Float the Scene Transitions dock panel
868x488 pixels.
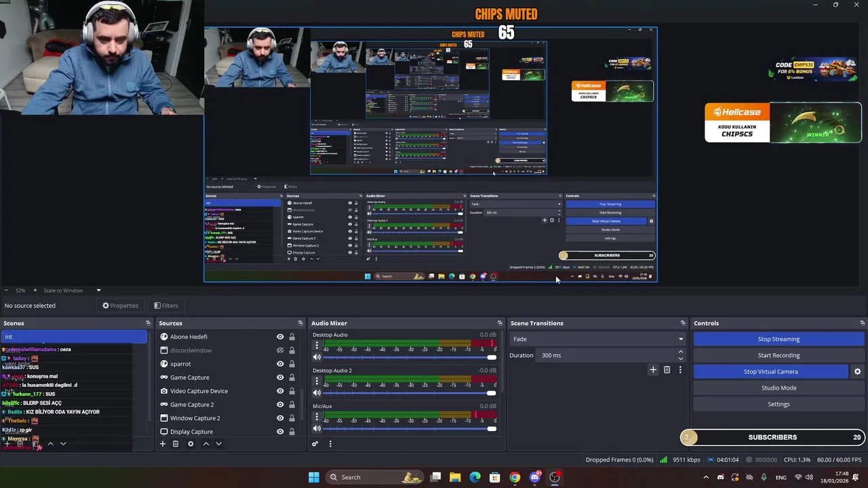683,323
